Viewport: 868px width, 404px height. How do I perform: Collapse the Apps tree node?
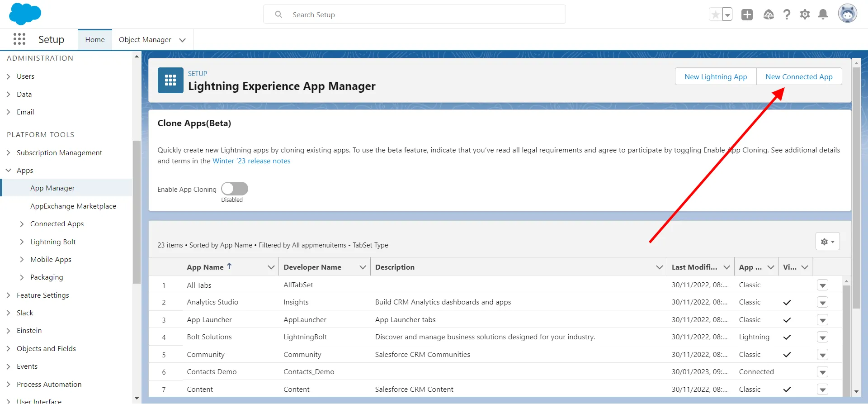coord(8,170)
